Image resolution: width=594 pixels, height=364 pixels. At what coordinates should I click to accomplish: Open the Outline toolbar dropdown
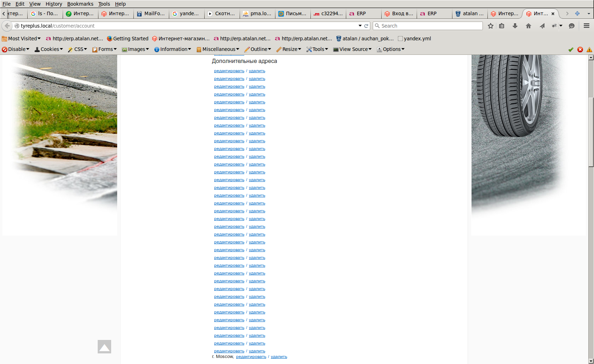[258, 49]
